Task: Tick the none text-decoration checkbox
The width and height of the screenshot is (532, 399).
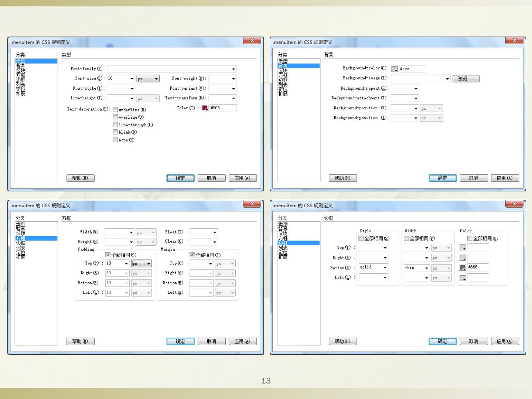Action: (x=115, y=140)
